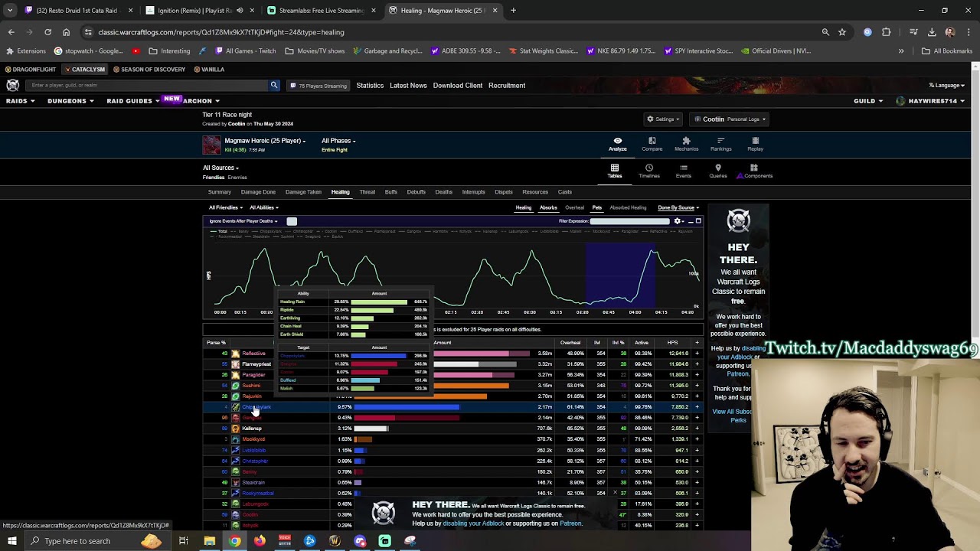Open the Mechanics puzzle icon
980x551 pixels.
686,141
